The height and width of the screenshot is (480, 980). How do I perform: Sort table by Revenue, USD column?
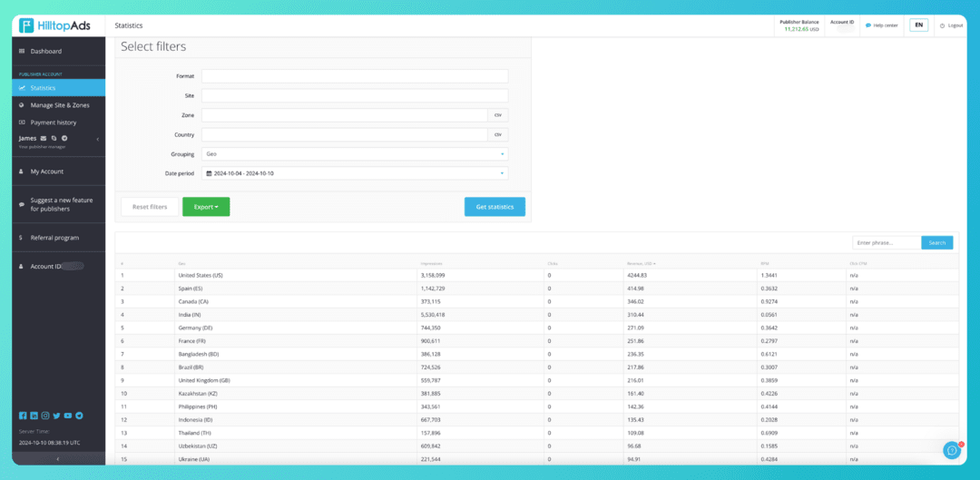(x=641, y=263)
